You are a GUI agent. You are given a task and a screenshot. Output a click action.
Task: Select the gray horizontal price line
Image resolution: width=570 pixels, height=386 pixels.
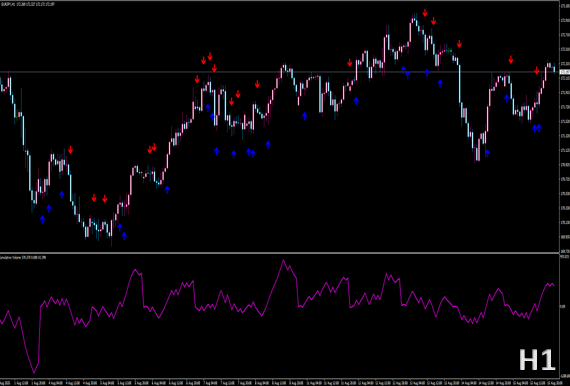[279, 72]
